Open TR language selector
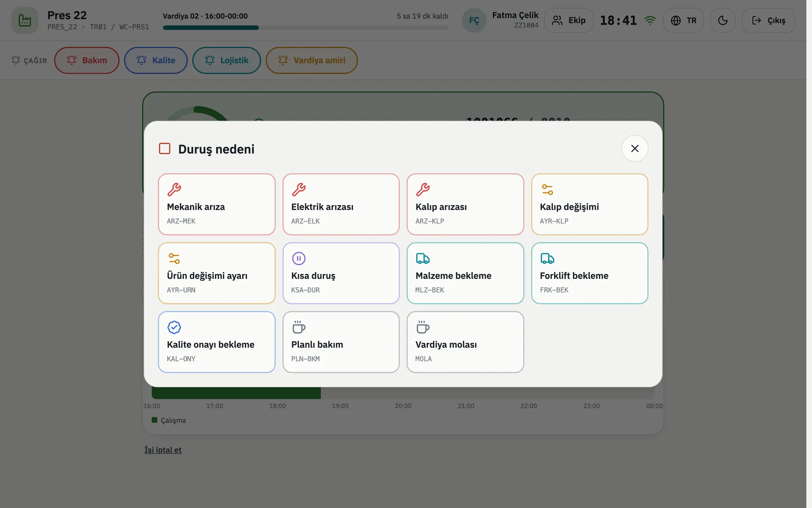Viewport: 812px width, 508px height. 683,20
